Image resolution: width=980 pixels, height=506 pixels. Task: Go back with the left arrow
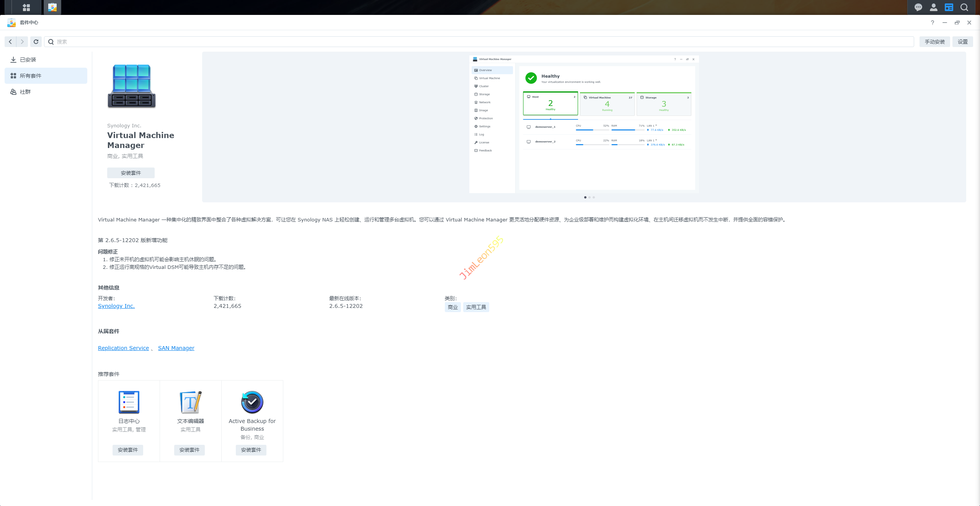10,42
